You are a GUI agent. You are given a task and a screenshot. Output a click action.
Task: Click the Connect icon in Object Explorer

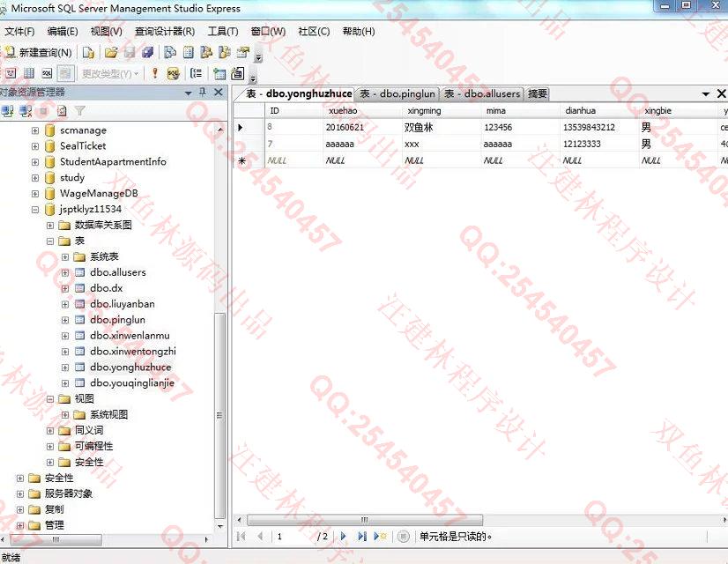click(x=8, y=111)
